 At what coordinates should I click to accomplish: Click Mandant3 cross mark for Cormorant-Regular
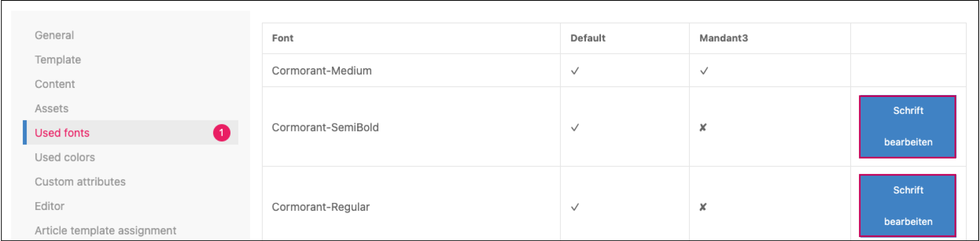pos(703,207)
